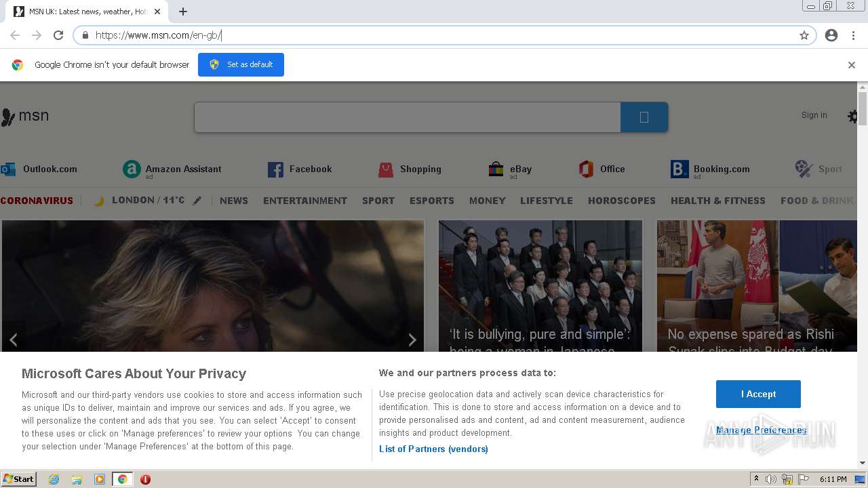Open the SPORT navigation item
Image resolution: width=868 pixels, height=488 pixels.
coord(378,201)
